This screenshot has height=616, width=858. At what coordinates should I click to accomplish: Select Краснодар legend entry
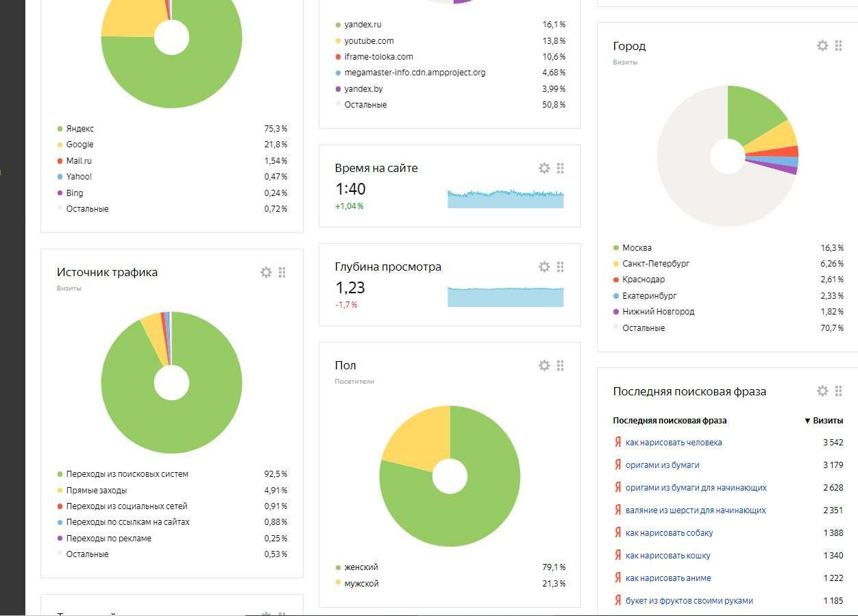[643, 280]
